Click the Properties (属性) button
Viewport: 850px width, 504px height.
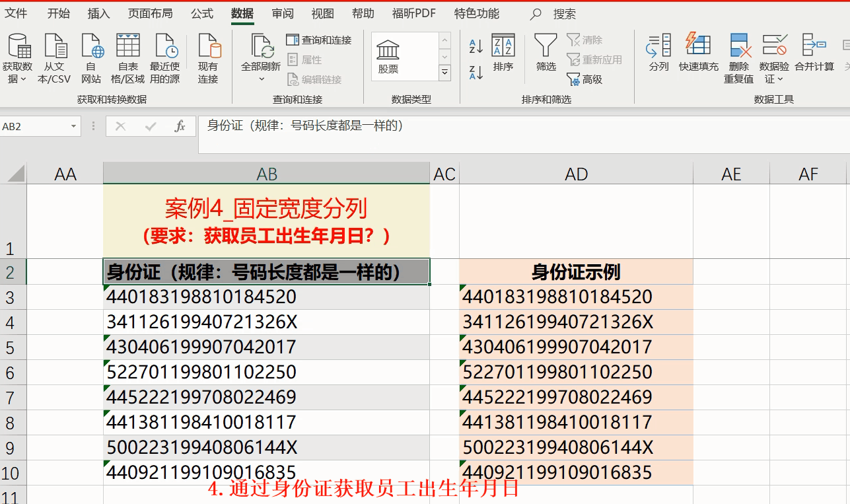(304, 60)
